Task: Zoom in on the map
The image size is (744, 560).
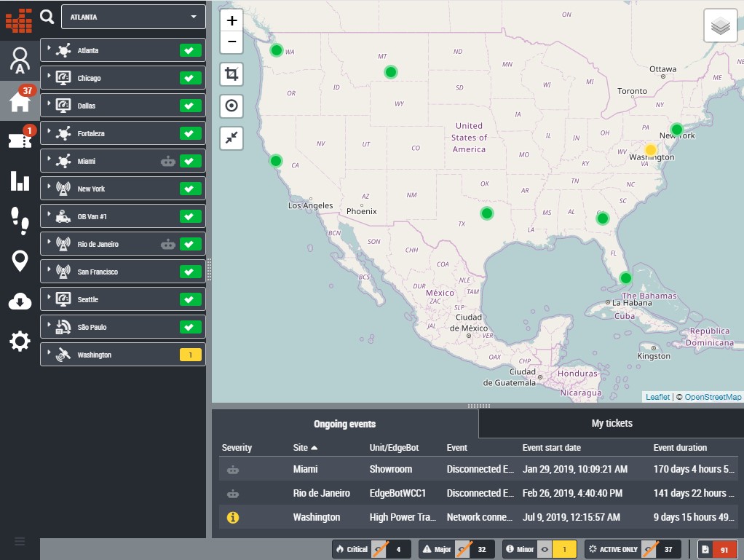Action: [x=231, y=20]
